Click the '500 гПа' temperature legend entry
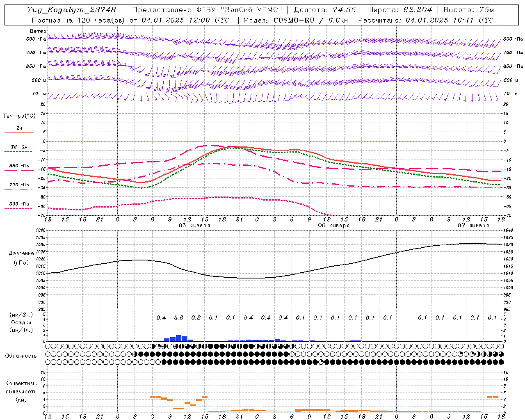 pos(19,204)
